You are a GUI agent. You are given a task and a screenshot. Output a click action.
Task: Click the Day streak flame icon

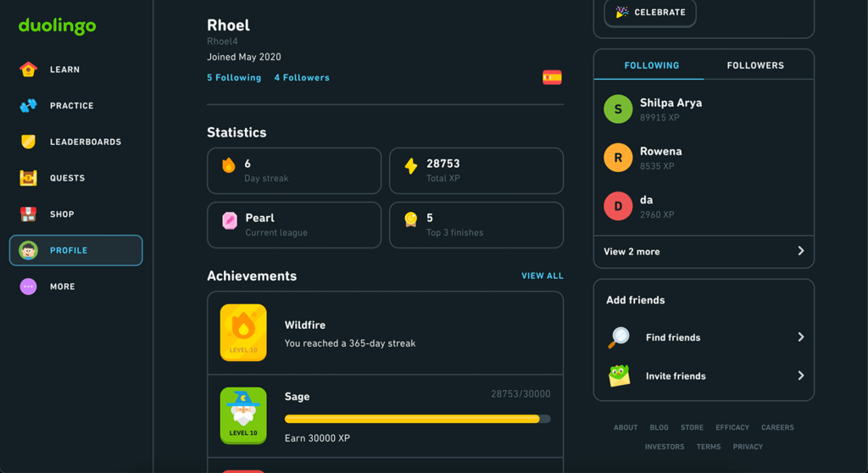[x=229, y=165]
